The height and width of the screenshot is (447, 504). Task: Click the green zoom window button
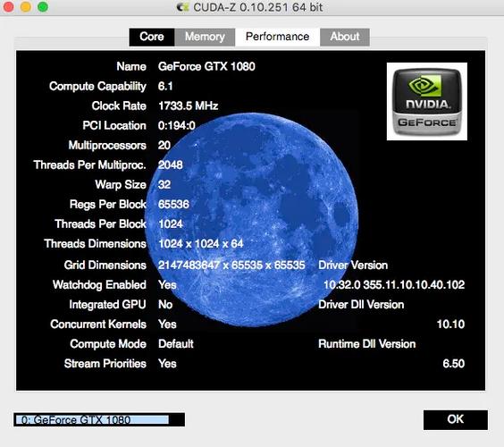coord(43,7)
